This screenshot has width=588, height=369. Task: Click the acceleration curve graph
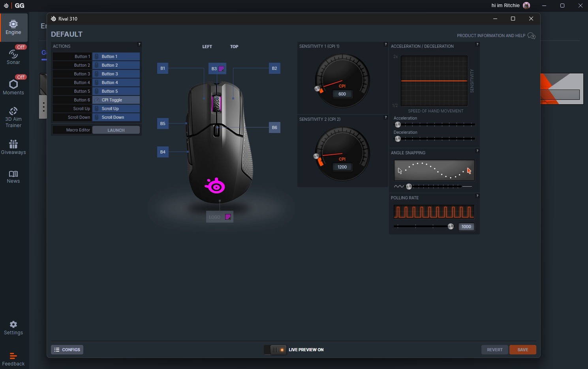[434, 81]
